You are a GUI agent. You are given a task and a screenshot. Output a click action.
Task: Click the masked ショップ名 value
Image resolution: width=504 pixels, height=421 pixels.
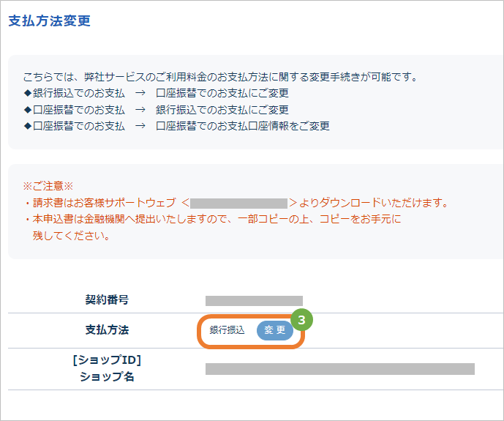[340, 369]
